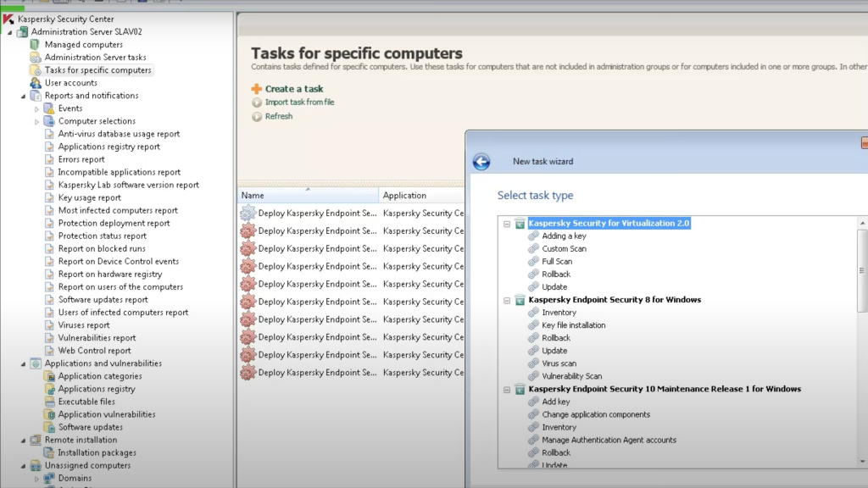The height and width of the screenshot is (488, 868).
Task: Open the Anti-virus database usage report
Action: tap(119, 133)
